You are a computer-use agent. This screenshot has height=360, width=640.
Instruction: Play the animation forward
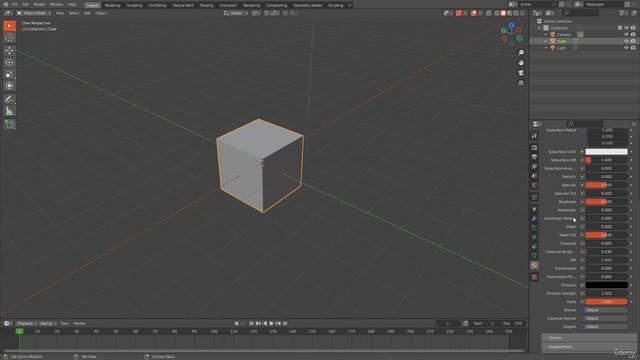[x=271, y=324]
